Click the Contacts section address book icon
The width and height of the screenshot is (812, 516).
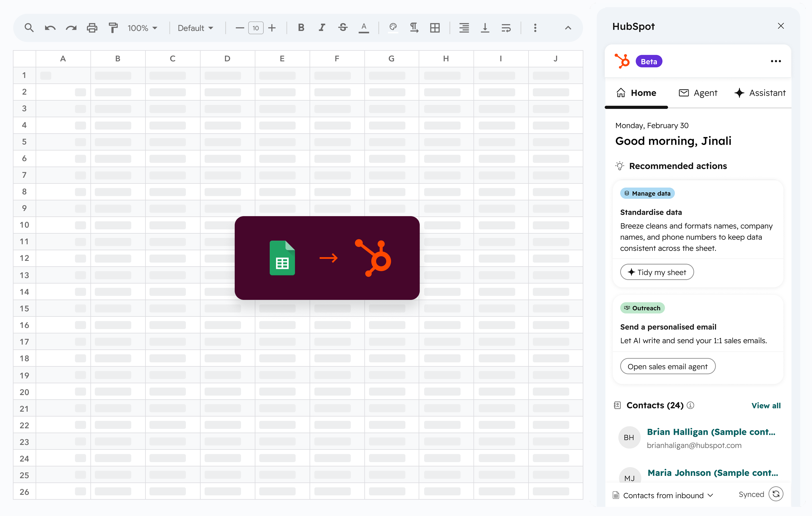pyautogui.click(x=617, y=405)
